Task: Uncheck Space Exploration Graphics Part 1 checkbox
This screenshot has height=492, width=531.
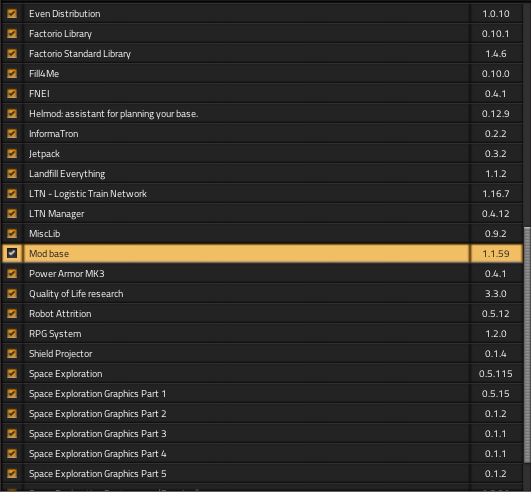Action: (12, 393)
